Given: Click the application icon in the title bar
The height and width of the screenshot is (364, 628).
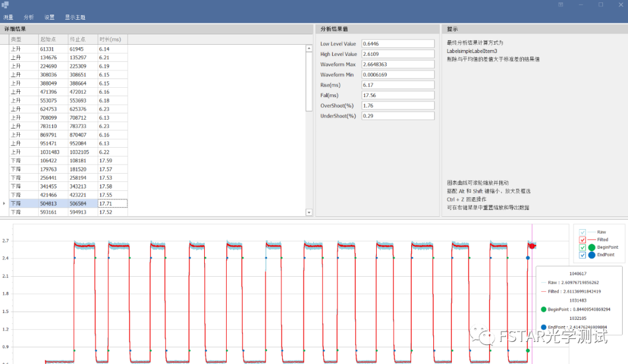Looking at the screenshot, I should pos(5,5).
